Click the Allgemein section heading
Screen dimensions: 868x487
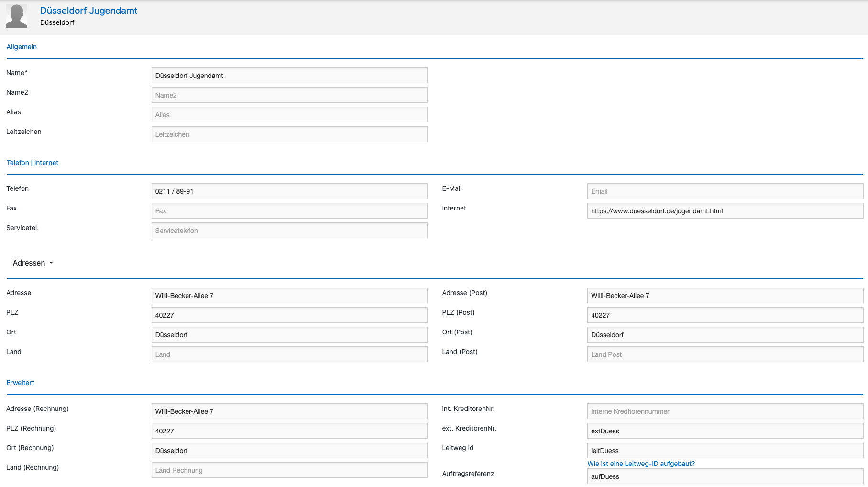point(22,47)
